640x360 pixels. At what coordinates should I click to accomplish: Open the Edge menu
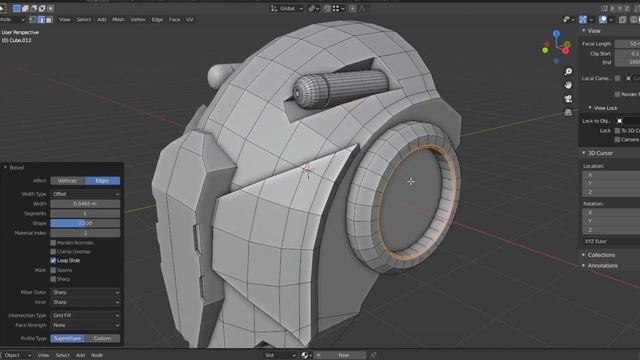pos(157,20)
